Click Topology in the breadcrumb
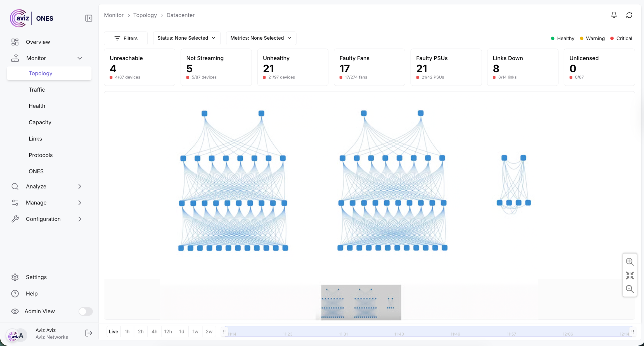This screenshot has height=346, width=644. (145, 15)
